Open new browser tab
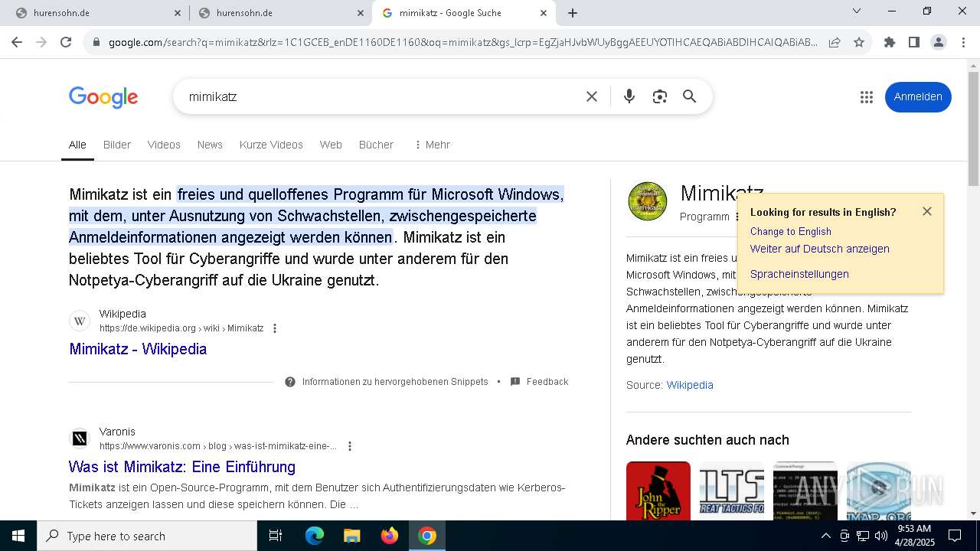 click(x=573, y=13)
